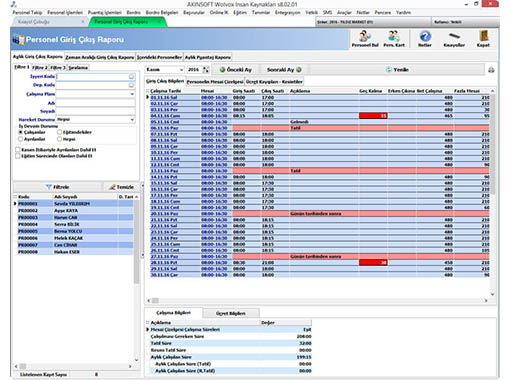Click in the Adı input field
510x380 pixels.
[95, 103]
